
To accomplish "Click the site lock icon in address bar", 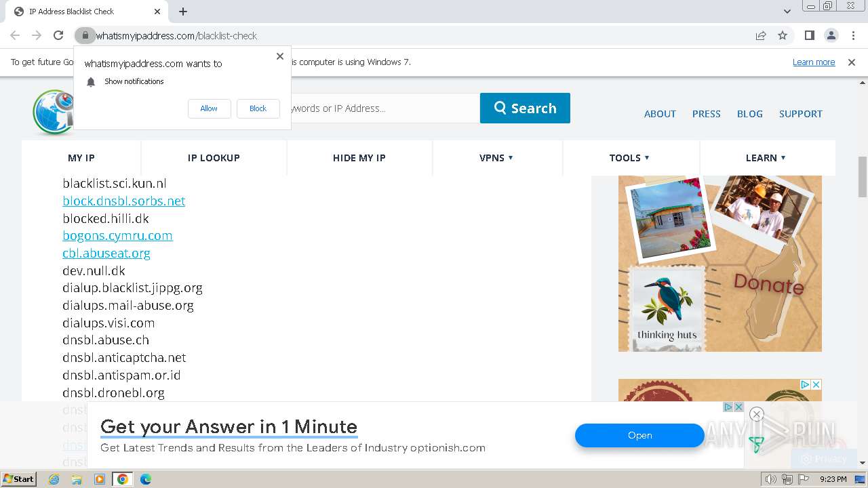I will point(85,35).
